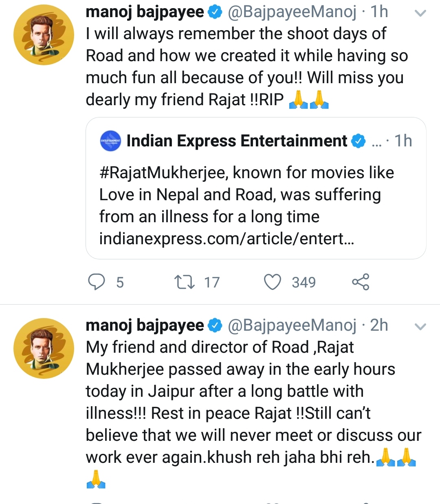Click the manoj bajpayee name on the 2h tweet
The image size is (440, 504).
point(145,325)
